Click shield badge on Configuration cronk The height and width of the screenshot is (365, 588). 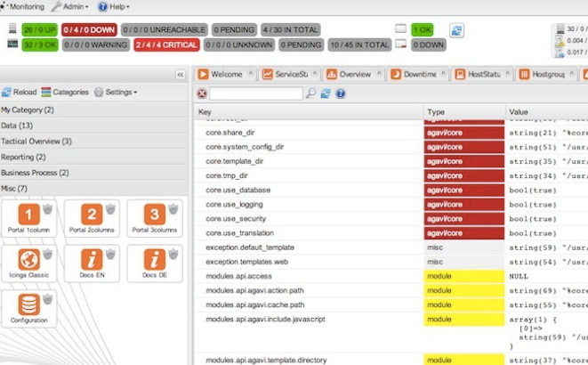point(48,299)
